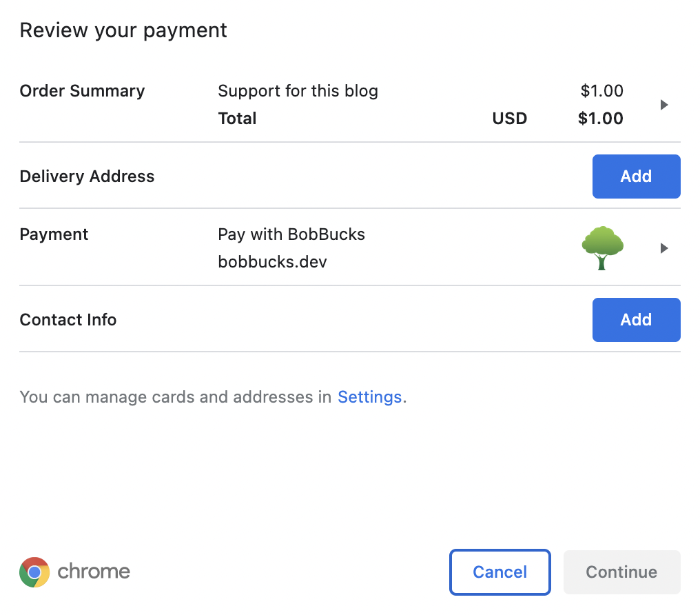700x615 pixels.
Task: Expand the Order Summary details arrow
Action: click(x=664, y=105)
